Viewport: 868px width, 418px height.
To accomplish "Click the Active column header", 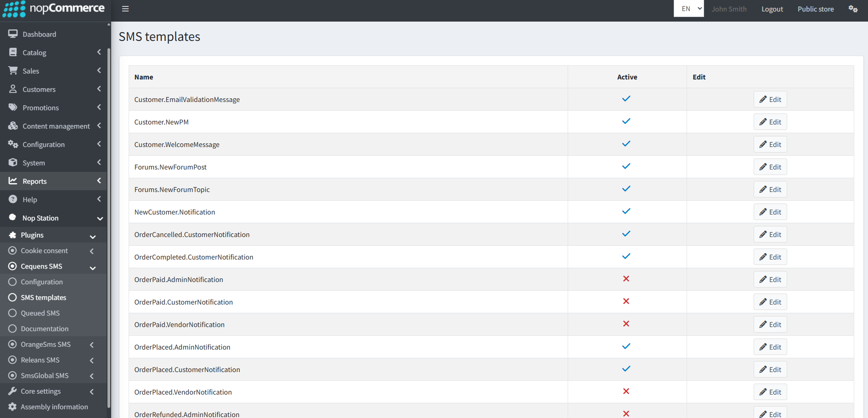I will pyautogui.click(x=627, y=77).
